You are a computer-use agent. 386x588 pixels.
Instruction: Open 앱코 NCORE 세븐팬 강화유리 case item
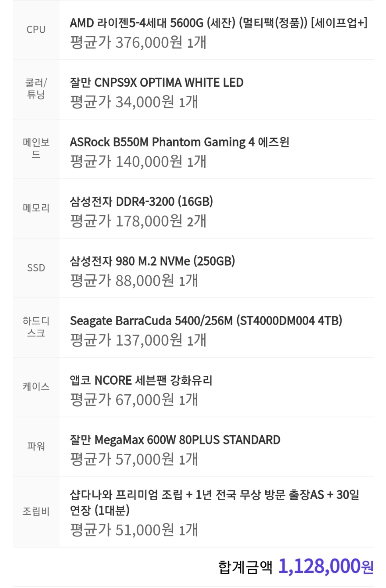tap(141, 380)
